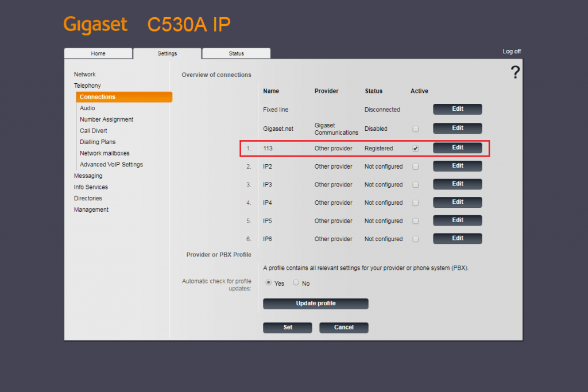Switch to the Home tab

coord(98,53)
